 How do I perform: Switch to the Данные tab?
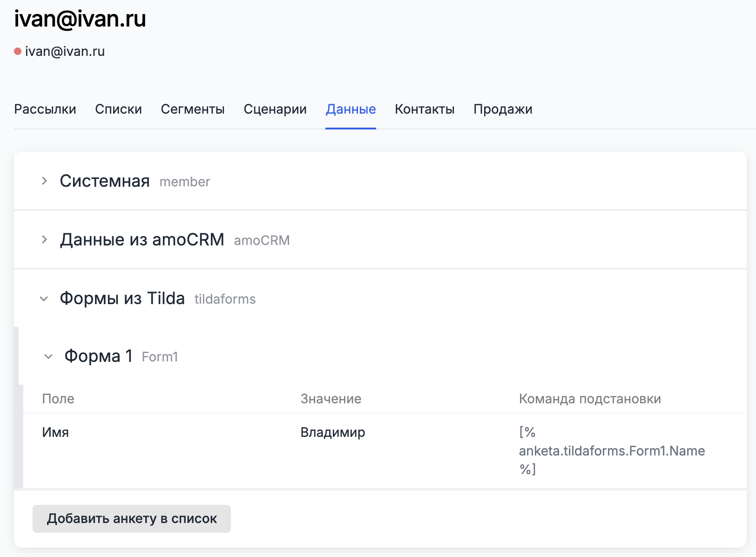[x=351, y=109]
